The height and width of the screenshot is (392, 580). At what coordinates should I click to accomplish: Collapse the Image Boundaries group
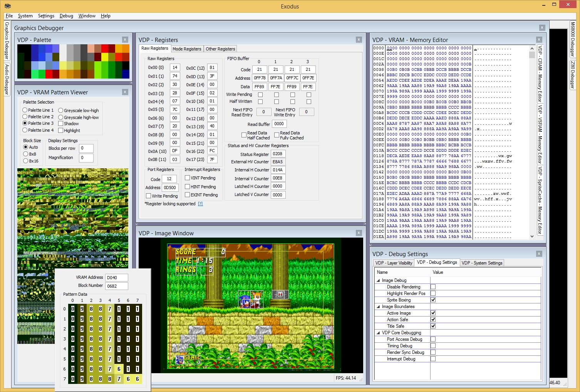[x=378, y=307]
